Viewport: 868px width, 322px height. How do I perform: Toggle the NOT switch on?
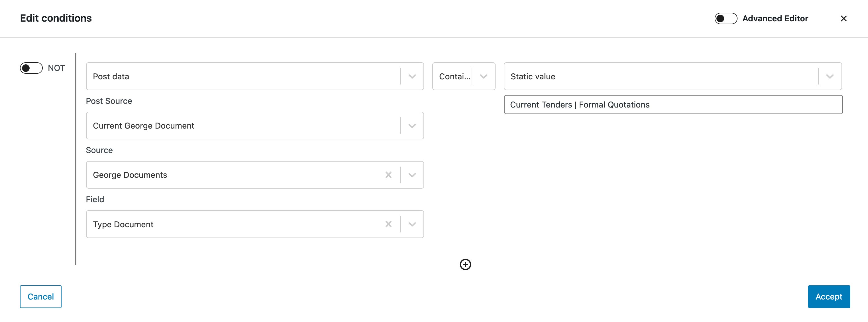(x=31, y=68)
